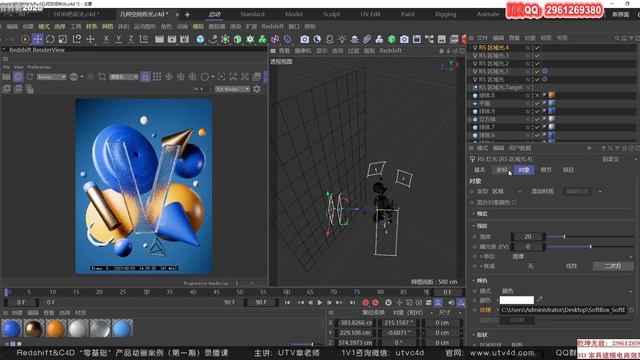Open the 细节 tab in attributes
This screenshot has height=360, width=640.
[x=546, y=170]
